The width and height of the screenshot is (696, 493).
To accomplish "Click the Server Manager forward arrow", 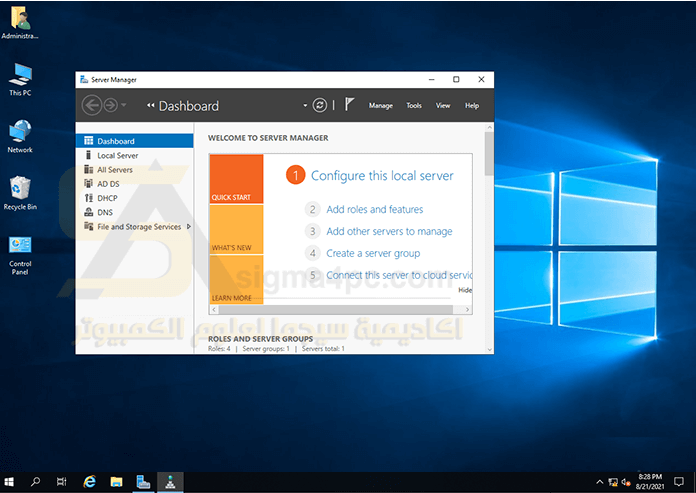I will (111, 106).
